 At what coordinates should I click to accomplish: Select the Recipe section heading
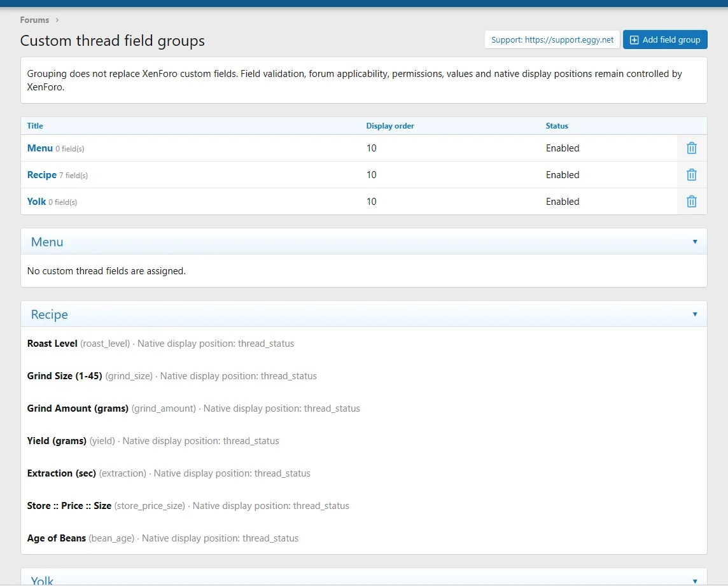(49, 315)
